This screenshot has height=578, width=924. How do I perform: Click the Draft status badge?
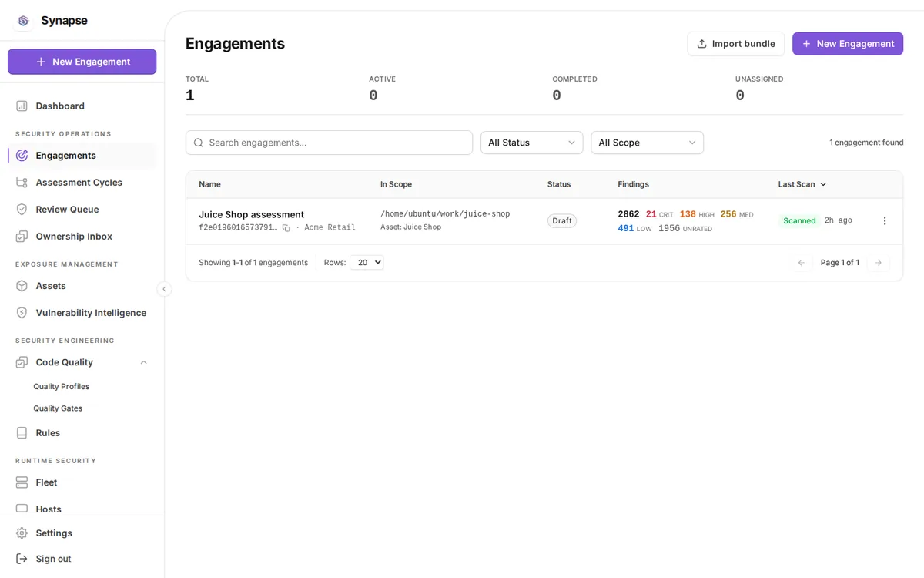tap(562, 221)
